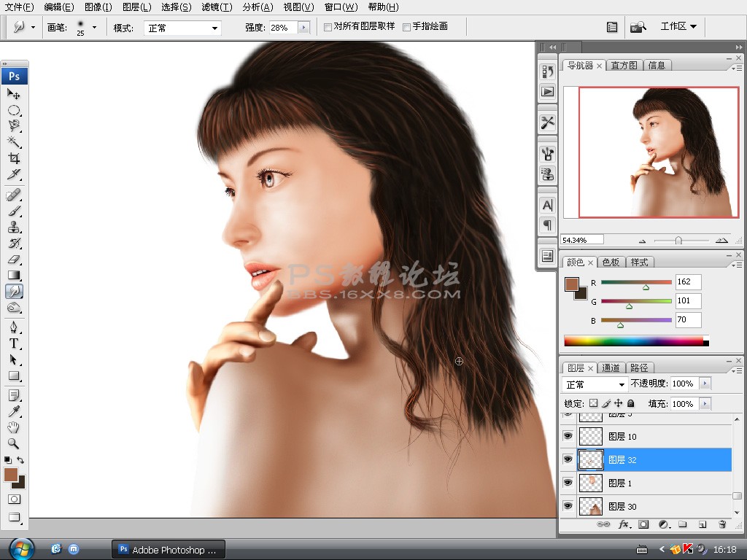Switch to the 直方图 tab

[624, 65]
